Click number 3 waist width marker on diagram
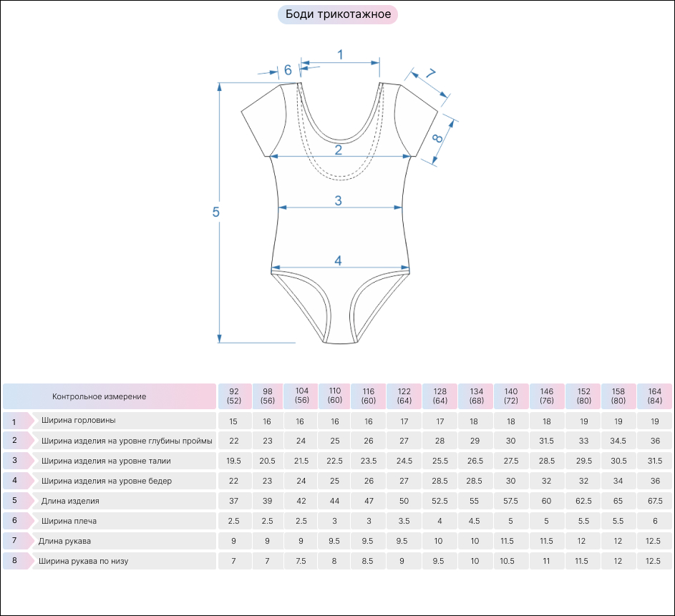 click(x=339, y=201)
